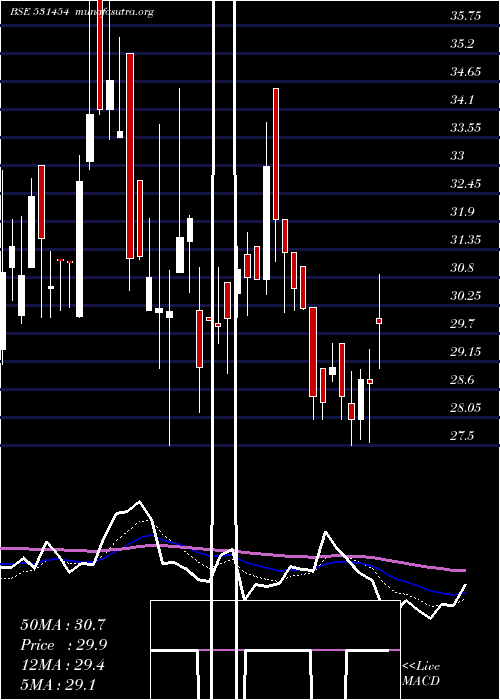Viewport: 500px width, 700px height.
Task: Click the 50MA : 30.7 readout
Action: pos(63,625)
